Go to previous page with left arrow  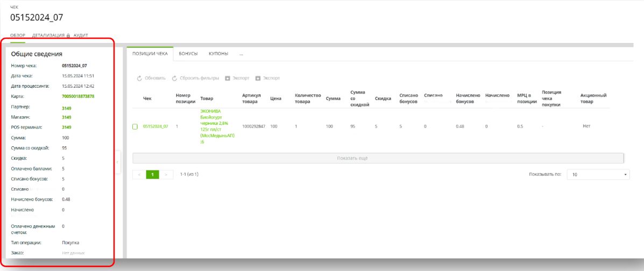pyautogui.click(x=139, y=175)
